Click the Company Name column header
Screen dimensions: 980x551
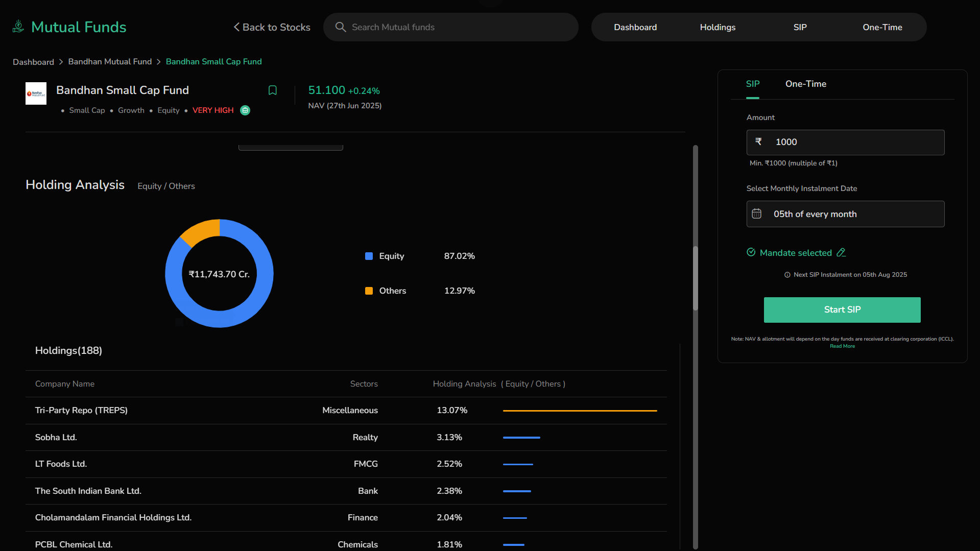(x=65, y=384)
